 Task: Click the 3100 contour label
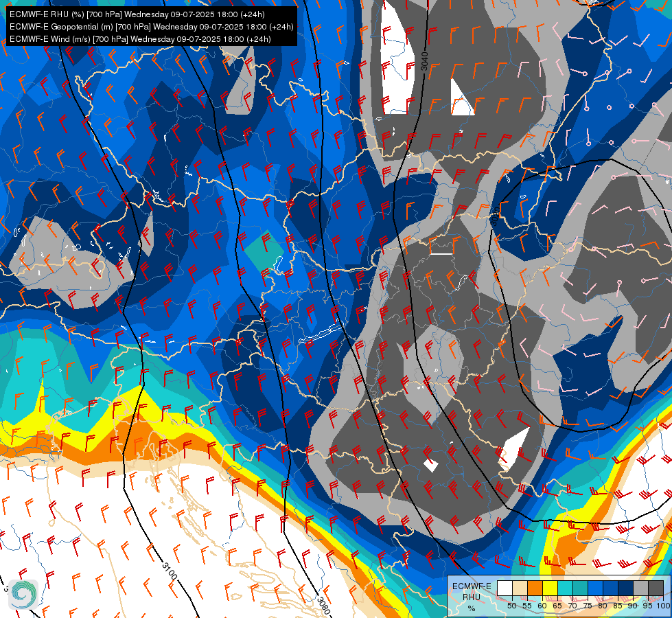[170, 571]
